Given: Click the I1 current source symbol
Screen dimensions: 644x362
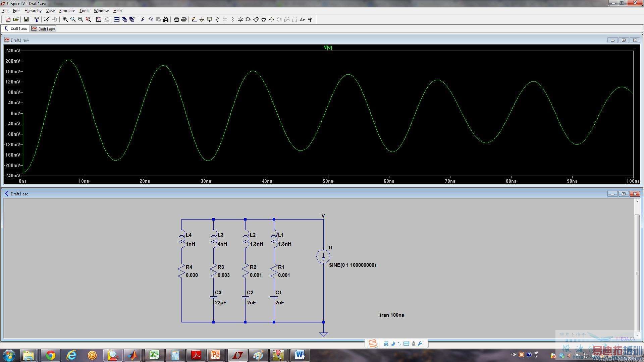Looking at the screenshot, I should [323, 256].
